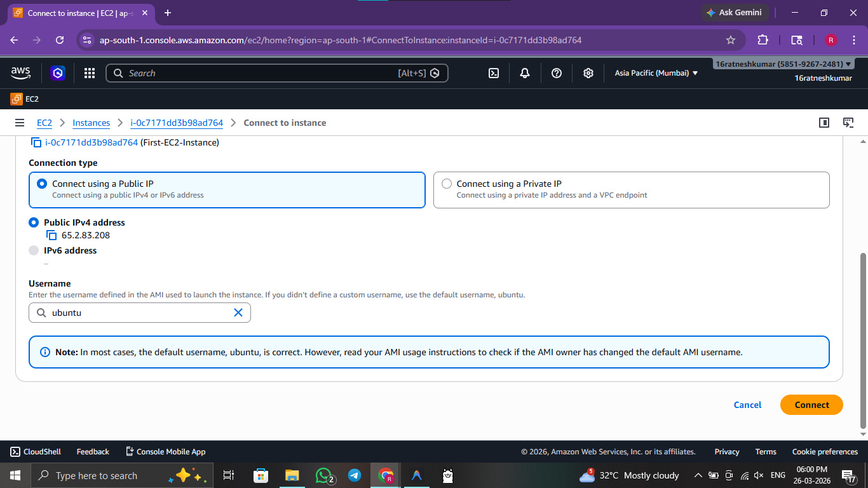The height and width of the screenshot is (488, 868).
Task: Open a new browser tab
Action: [168, 13]
